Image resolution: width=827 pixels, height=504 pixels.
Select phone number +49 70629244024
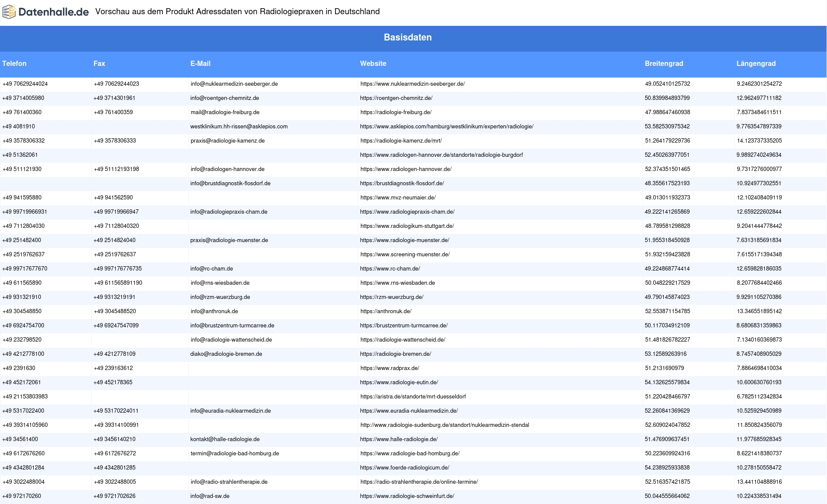tap(25, 84)
